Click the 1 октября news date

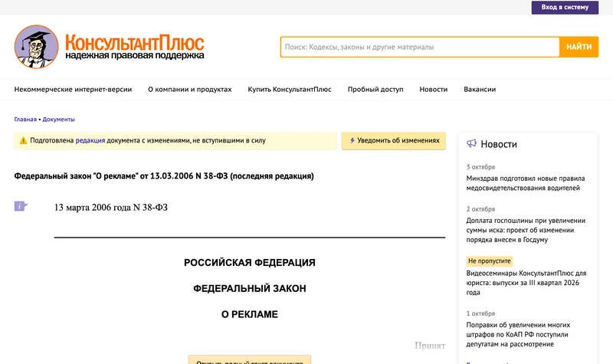(x=480, y=313)
